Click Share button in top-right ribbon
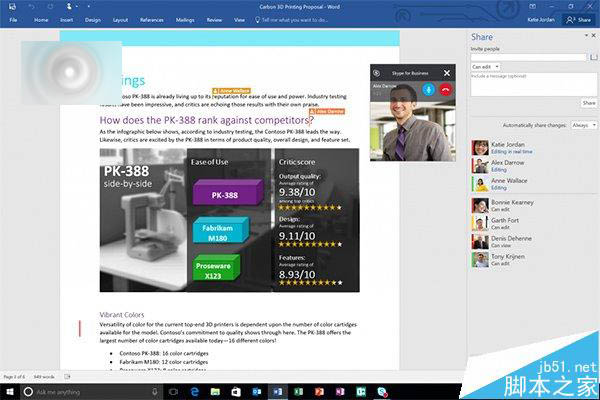This screenshot has width=600, height=400. pos(581,19)
